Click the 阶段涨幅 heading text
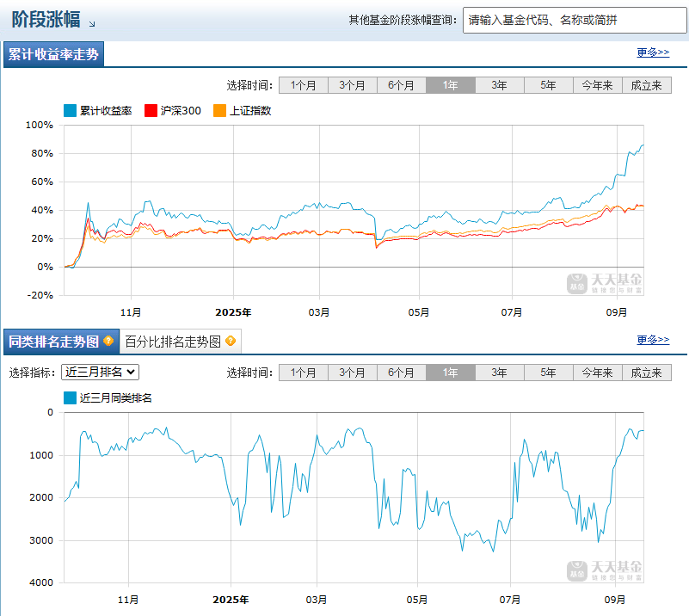 (x=46, y=20)
